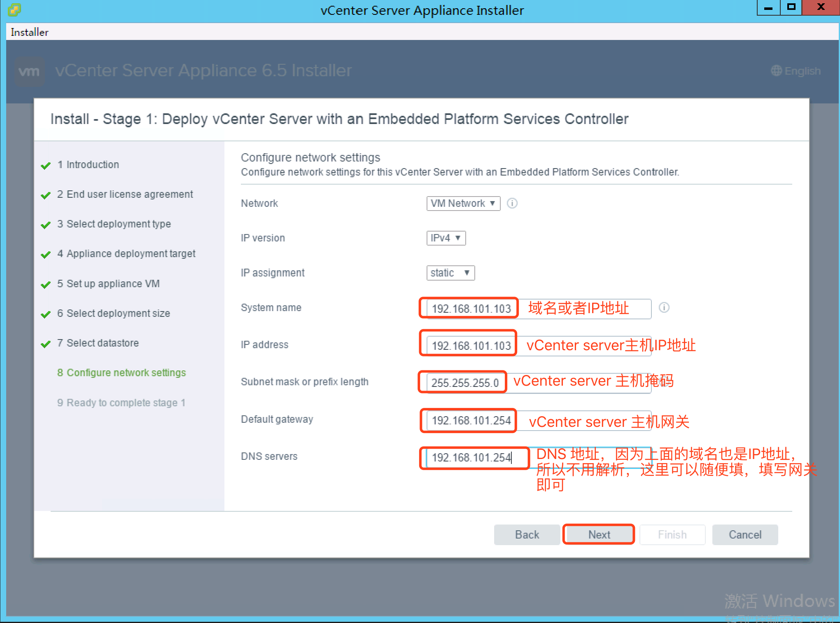Click the 'DNS servers' label

(x=269, y=456)
